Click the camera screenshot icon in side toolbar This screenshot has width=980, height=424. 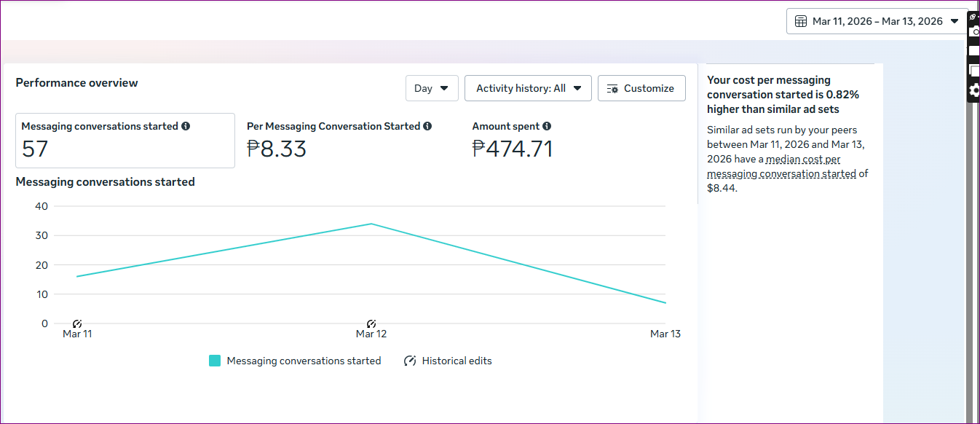[x=974, y=31]
